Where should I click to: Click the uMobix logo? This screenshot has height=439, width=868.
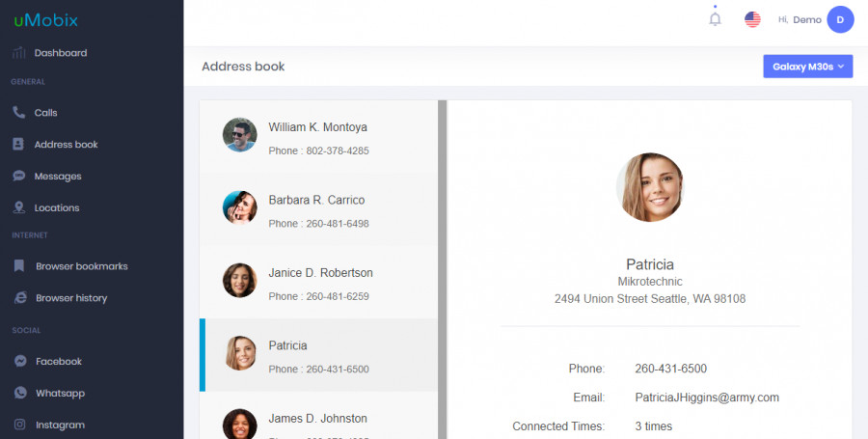coord(46,20)
